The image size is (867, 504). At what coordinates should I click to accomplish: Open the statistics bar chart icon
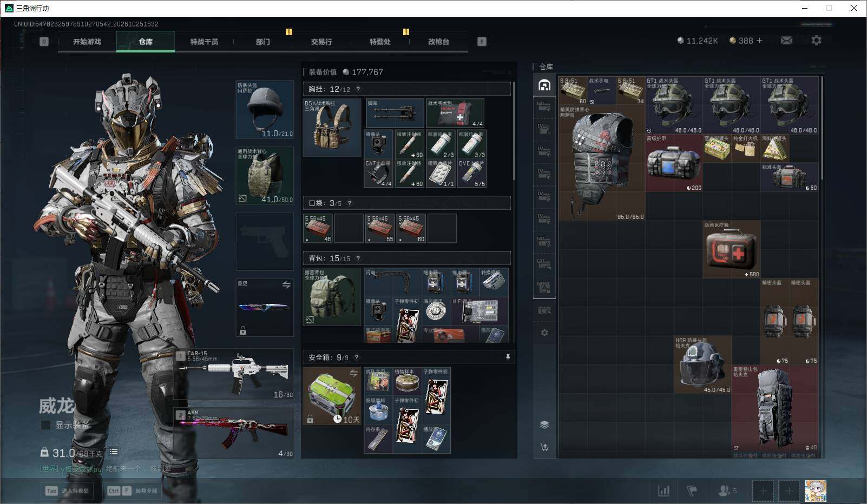click(664, 490)
